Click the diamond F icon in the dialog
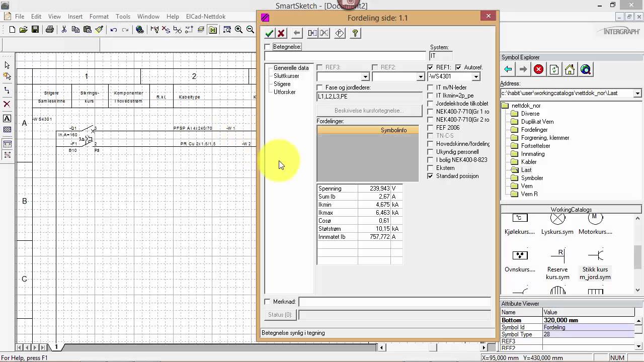The height and width of the screenshot is (362, 644). [340, 33]
